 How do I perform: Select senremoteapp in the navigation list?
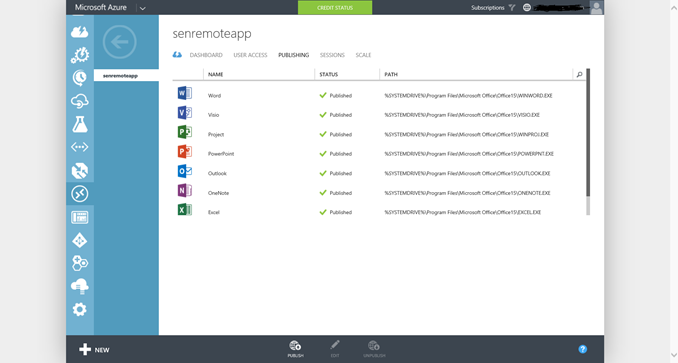tap(126, 76)
